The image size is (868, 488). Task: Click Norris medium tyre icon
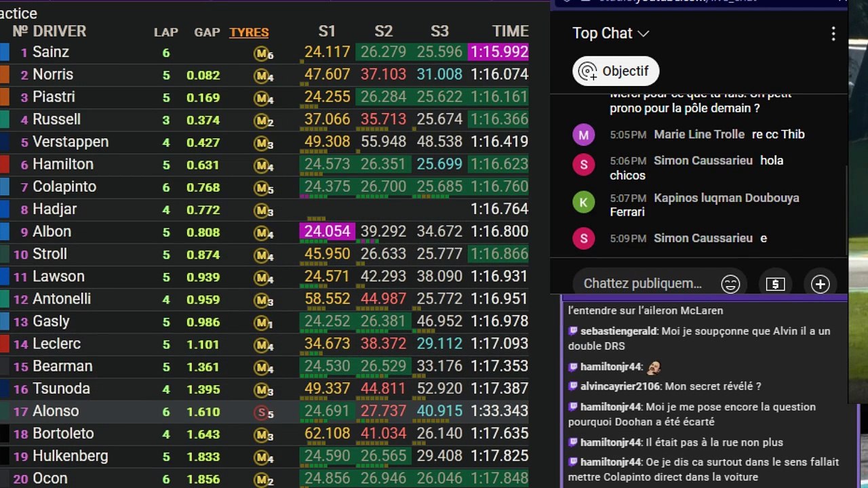point(263,76)
